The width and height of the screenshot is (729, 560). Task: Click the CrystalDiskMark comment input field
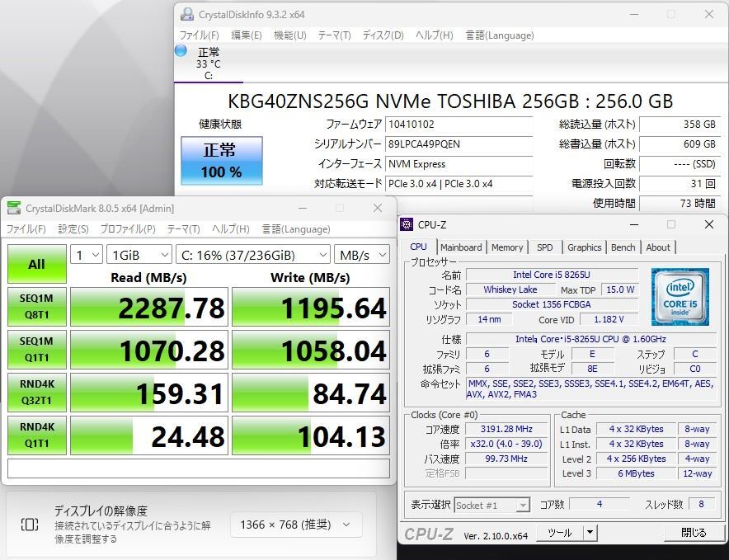coord(199,468)
